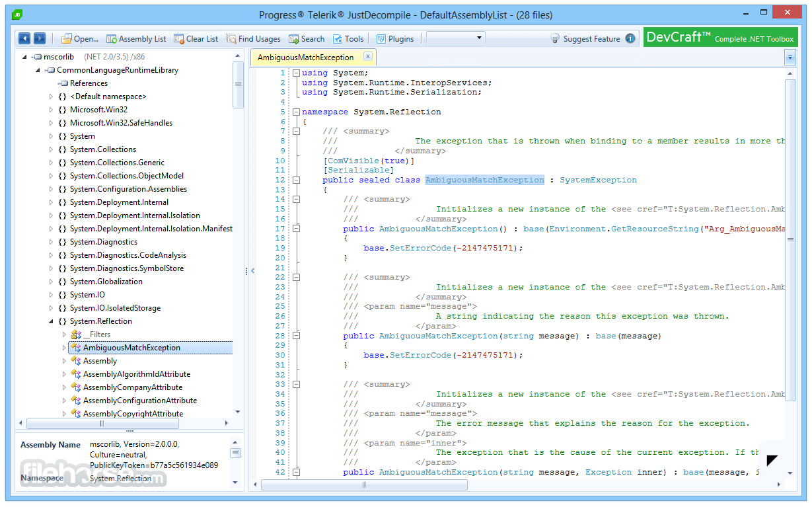Collapse the namespace block at line 5

[296, 112]
